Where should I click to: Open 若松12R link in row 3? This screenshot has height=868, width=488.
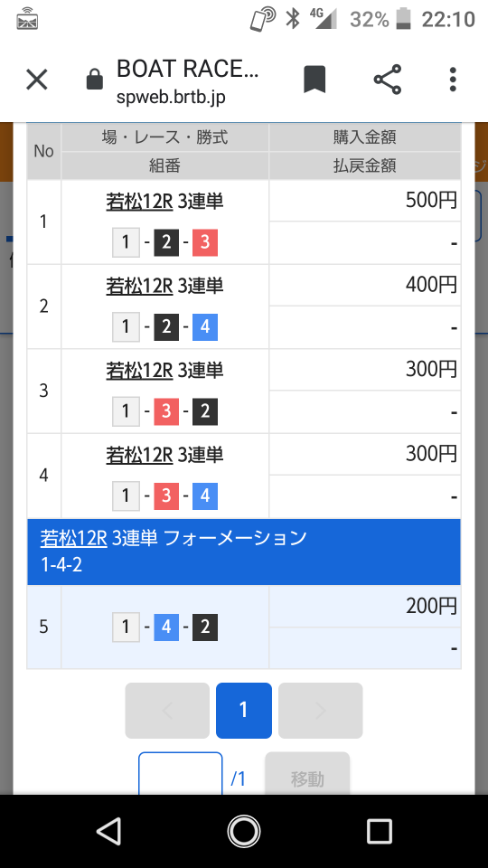point(139,371)
